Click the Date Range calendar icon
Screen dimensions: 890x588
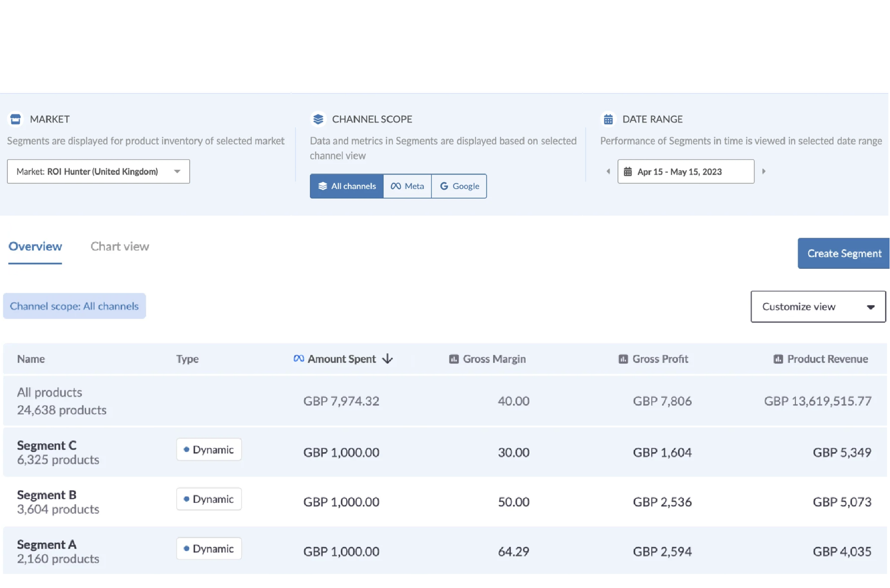608,119
